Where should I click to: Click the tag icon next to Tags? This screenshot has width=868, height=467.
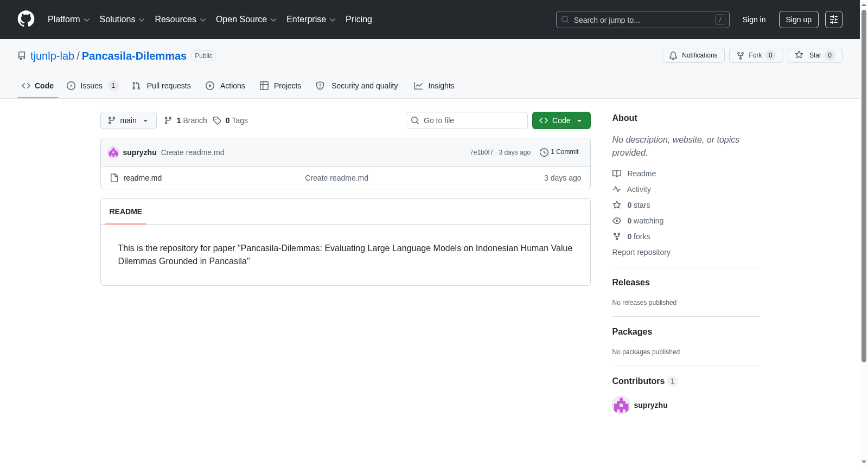coord(217,120)
